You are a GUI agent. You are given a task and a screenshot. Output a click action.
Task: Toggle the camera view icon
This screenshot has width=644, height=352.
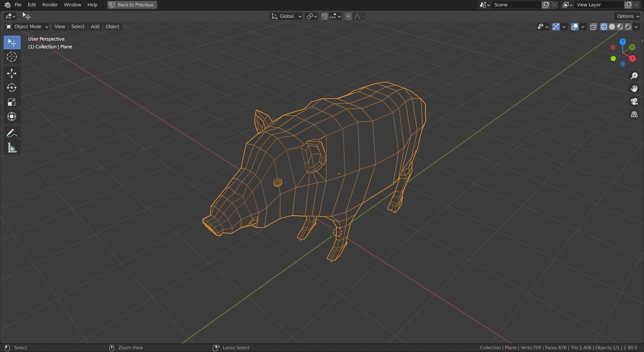click(634, 101)
